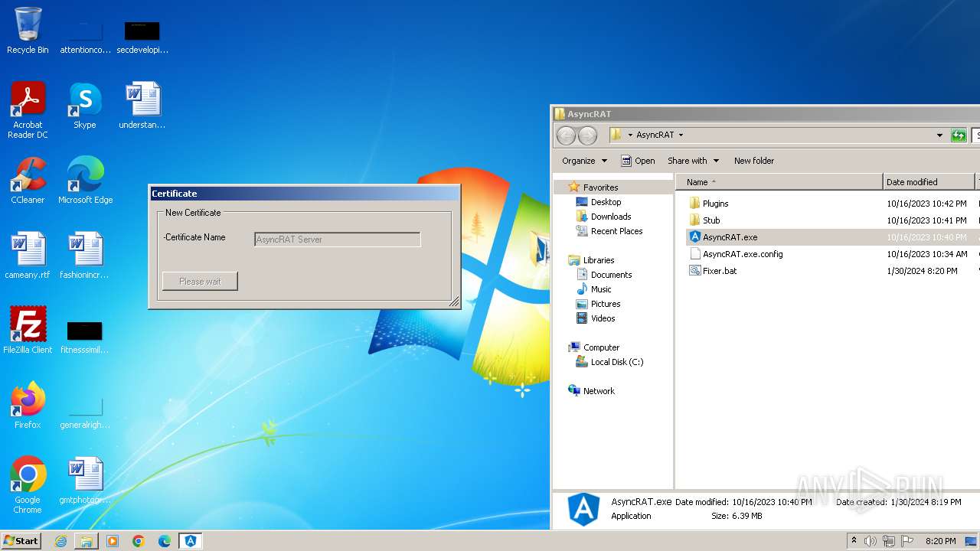Select Favorites in navigation pane
This screenshot has height=551, width=980.
point(600,187)
